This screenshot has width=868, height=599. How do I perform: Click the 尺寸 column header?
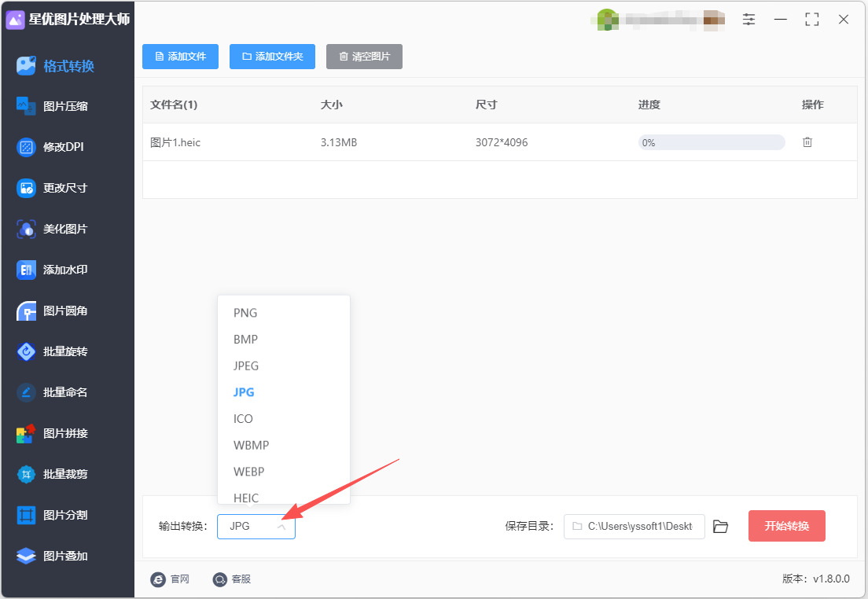486,105
